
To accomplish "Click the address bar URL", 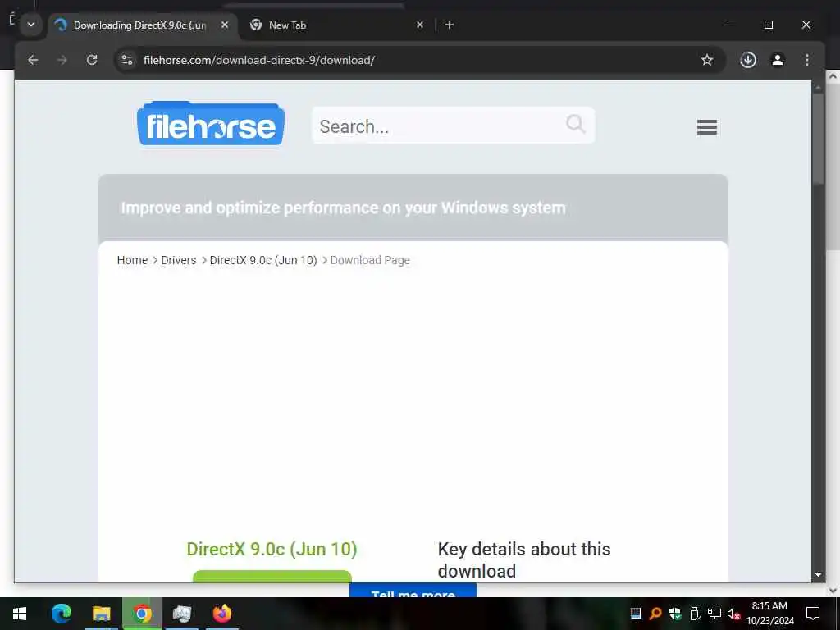I will pos(258,60).
